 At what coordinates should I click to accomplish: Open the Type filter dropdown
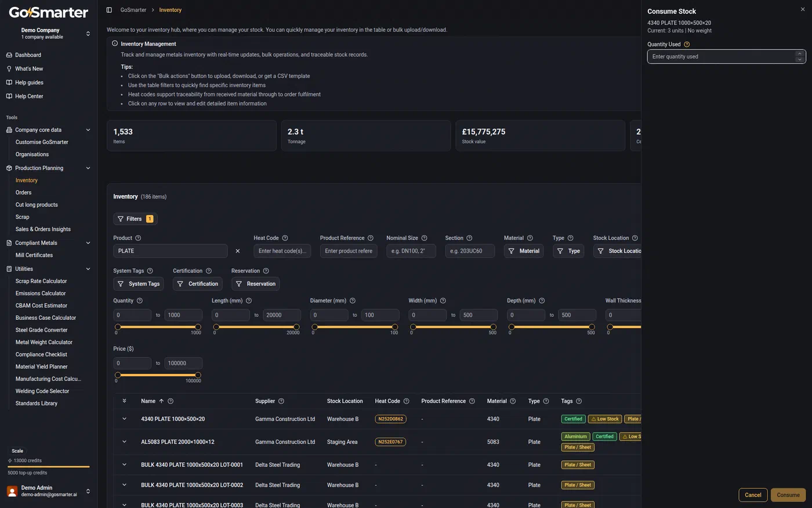568,251
